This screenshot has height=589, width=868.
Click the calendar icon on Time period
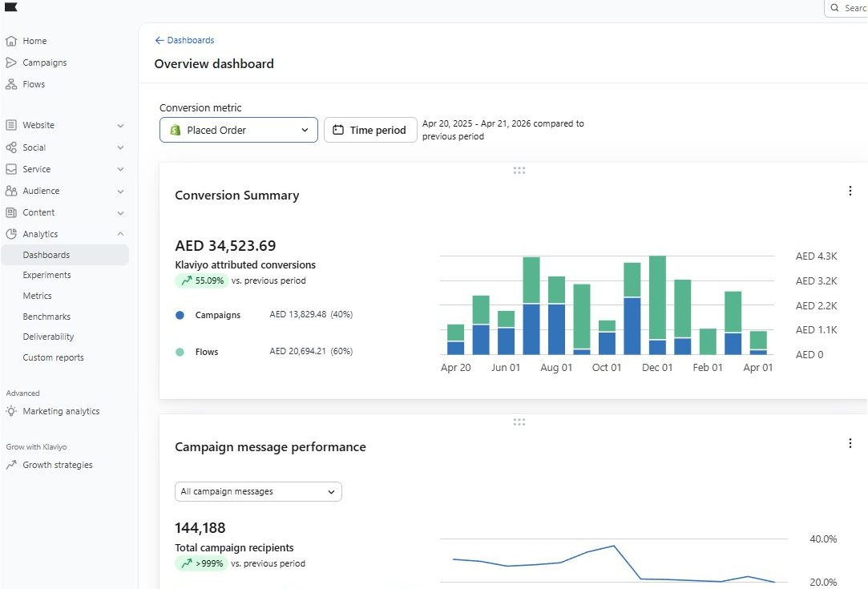pos(337,130)
